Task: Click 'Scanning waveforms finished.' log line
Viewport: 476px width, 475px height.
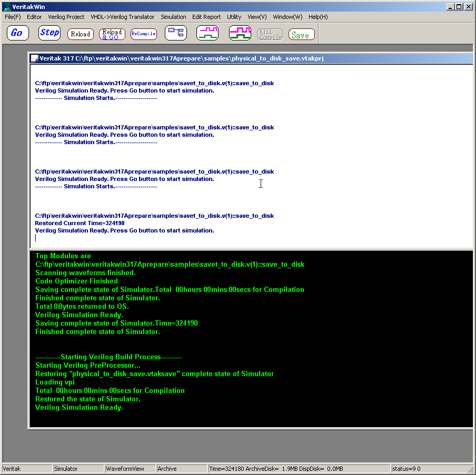Action: point(85,272)
